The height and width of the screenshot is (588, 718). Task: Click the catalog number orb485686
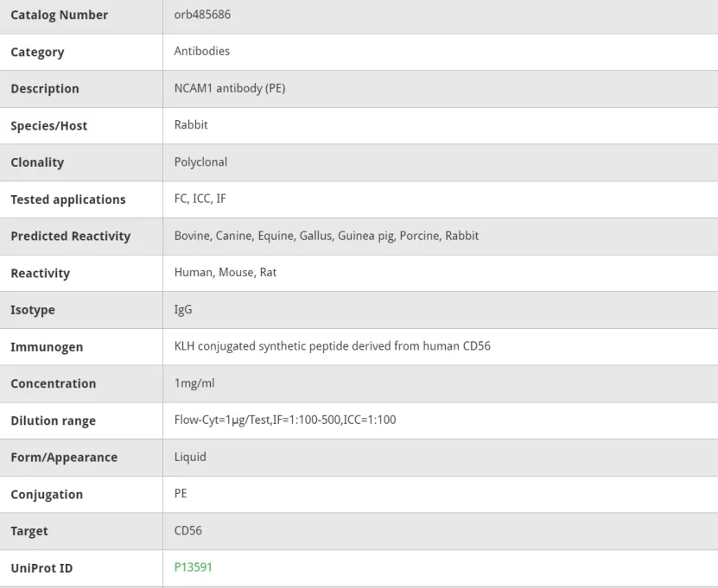(202, 15)
